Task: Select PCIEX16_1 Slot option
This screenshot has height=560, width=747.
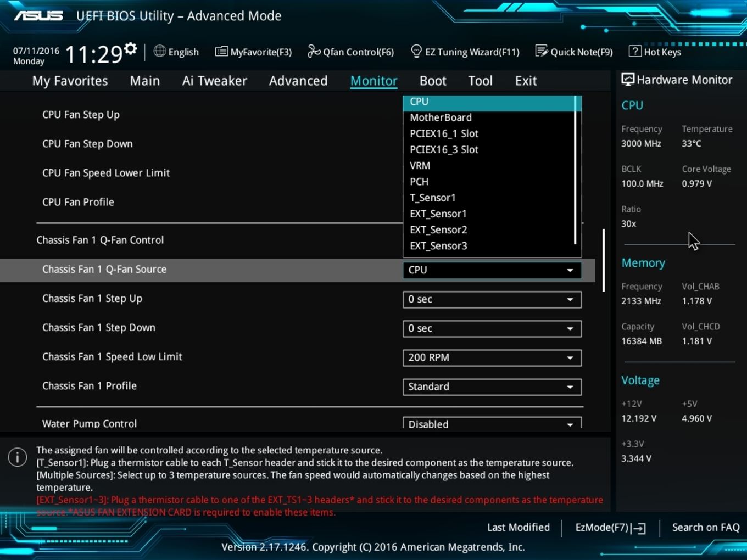Action: pos(489,133)
